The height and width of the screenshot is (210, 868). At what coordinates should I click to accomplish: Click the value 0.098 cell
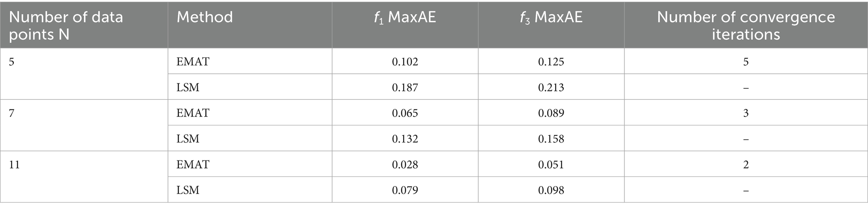[x=551, y=189]
